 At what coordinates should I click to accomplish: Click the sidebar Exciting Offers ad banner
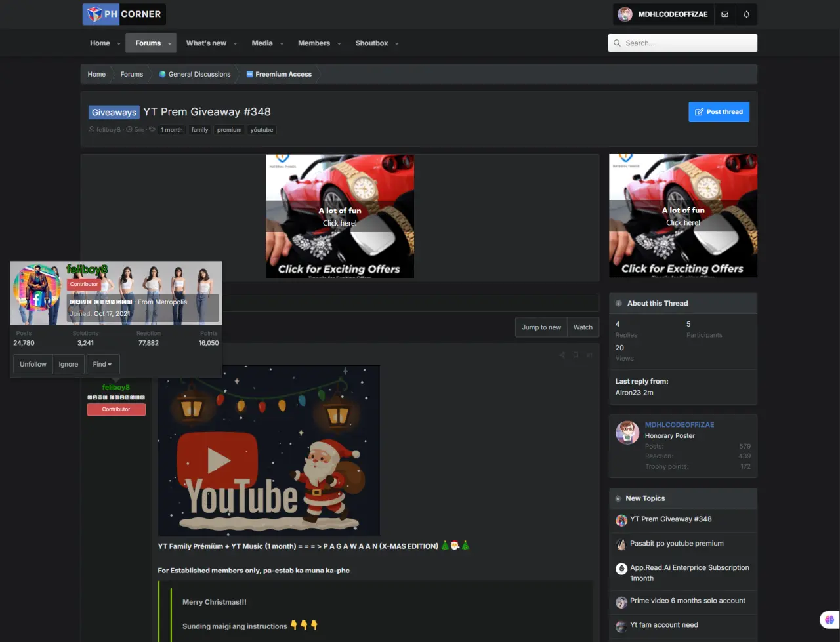[683, 216]
